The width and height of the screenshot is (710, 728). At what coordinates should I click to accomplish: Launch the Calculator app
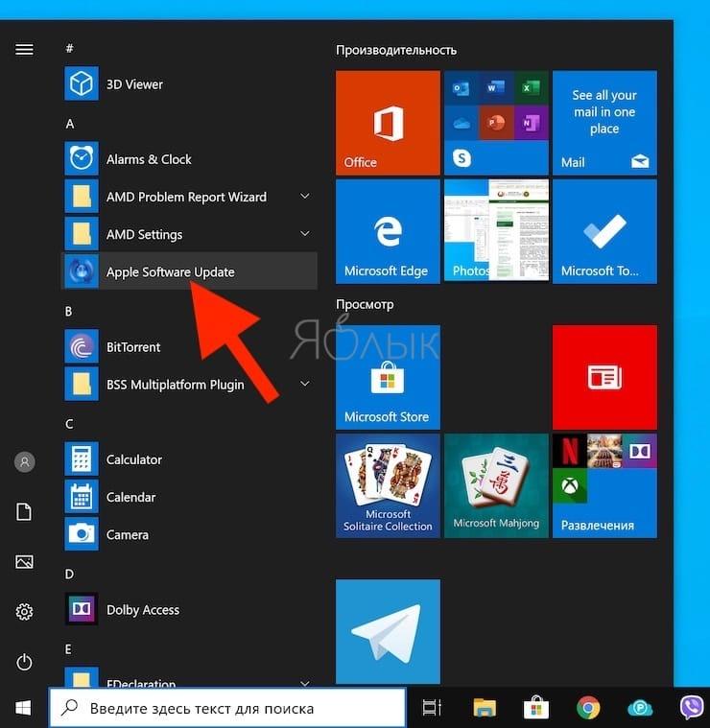click(188, 459)
